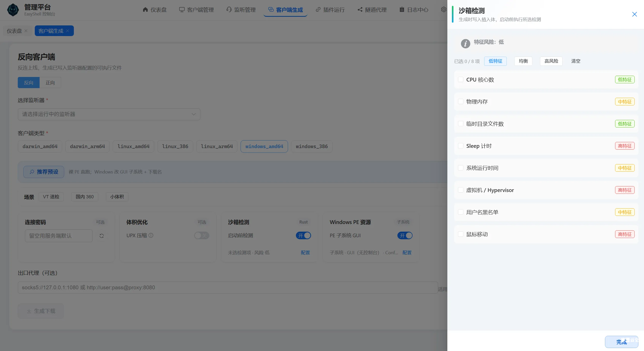Open the 客户端管理 nav menu
Viewport: 644px width, 351px height.
click(196, 10)
